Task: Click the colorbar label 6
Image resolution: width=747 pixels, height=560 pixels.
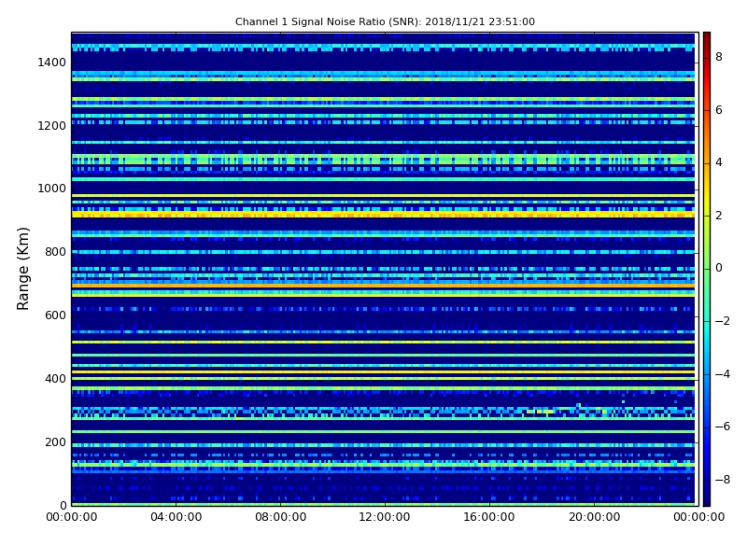Action: click(719, 110)
